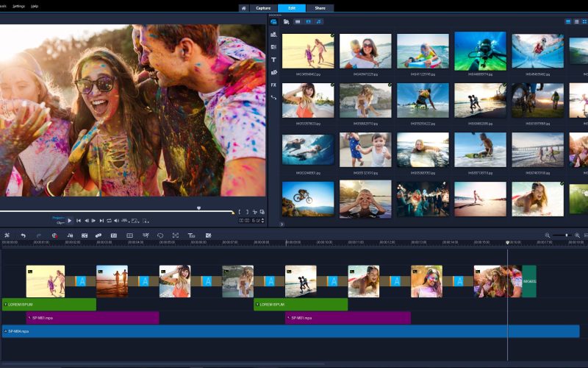The image size is (588, 368).
Task: Adjust the preview timecode stepper arrows
Action: coord(262,220)
